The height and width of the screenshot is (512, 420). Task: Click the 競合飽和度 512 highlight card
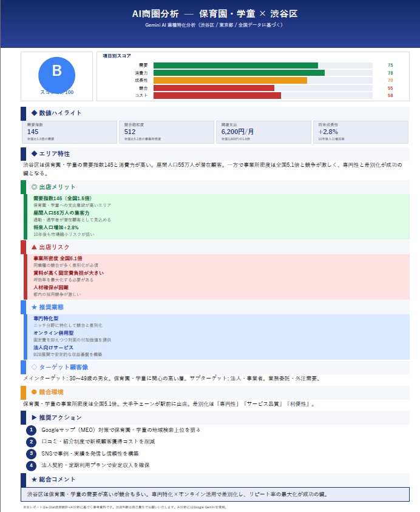click(166, 132)
